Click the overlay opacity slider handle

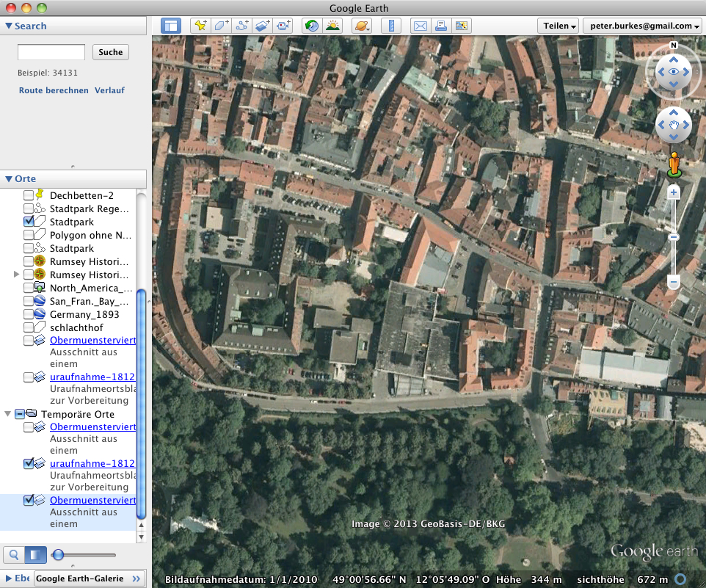[x=58, y=555]
